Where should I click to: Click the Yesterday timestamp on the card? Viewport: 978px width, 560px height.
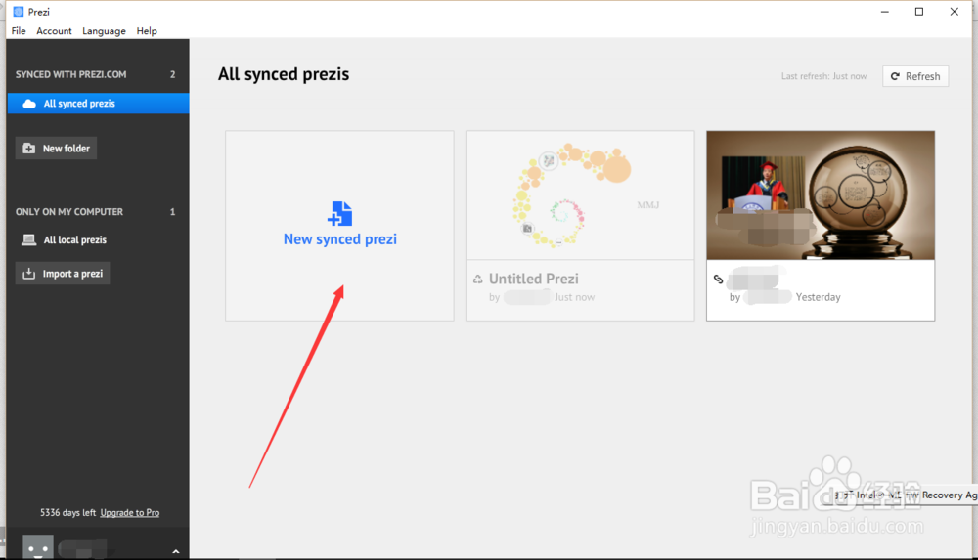819,297
